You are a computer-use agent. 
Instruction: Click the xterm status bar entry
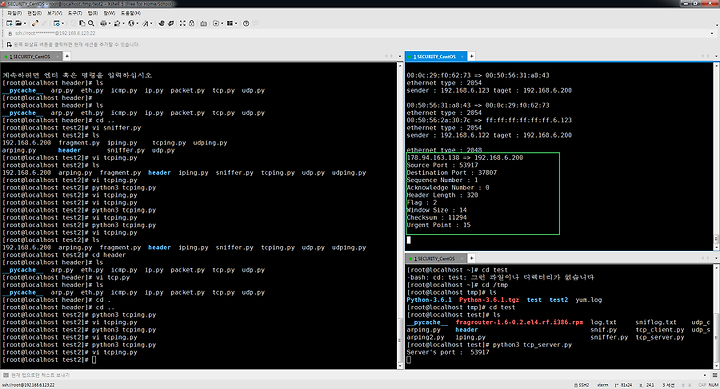[603, 385]
